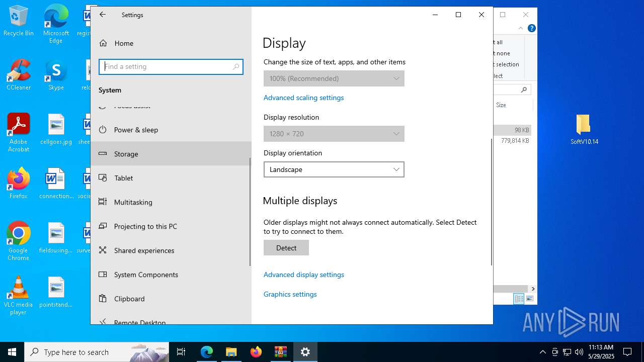The width and height of the screenshot is (644, 362).
Task: Click the Settings back arrow
Action: pos(103,15)
